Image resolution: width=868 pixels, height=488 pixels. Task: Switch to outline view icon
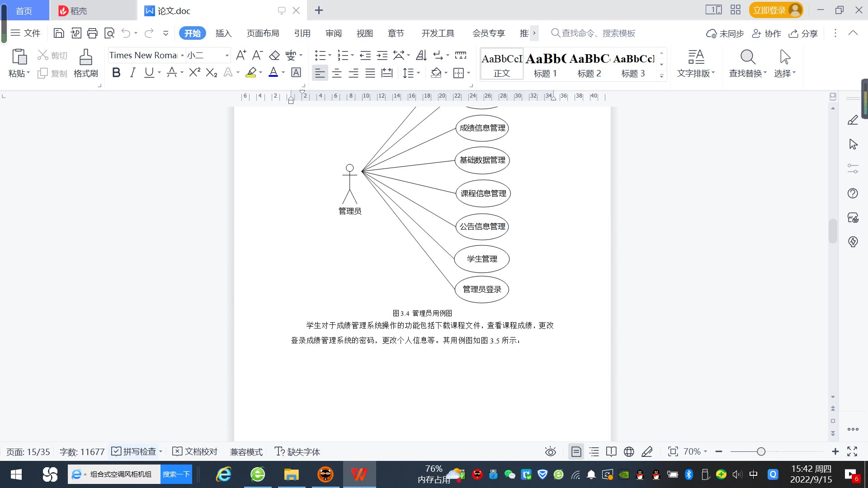tap(594, 451)
